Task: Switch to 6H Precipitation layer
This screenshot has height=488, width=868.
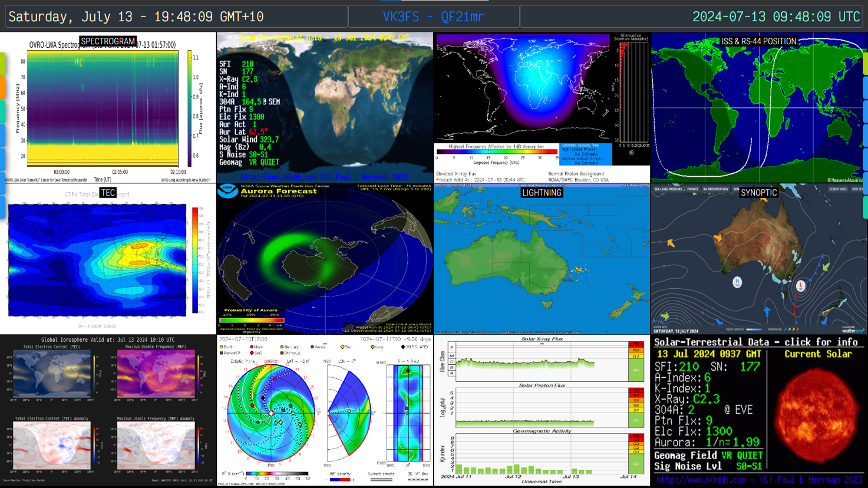Action: point(715,189)
